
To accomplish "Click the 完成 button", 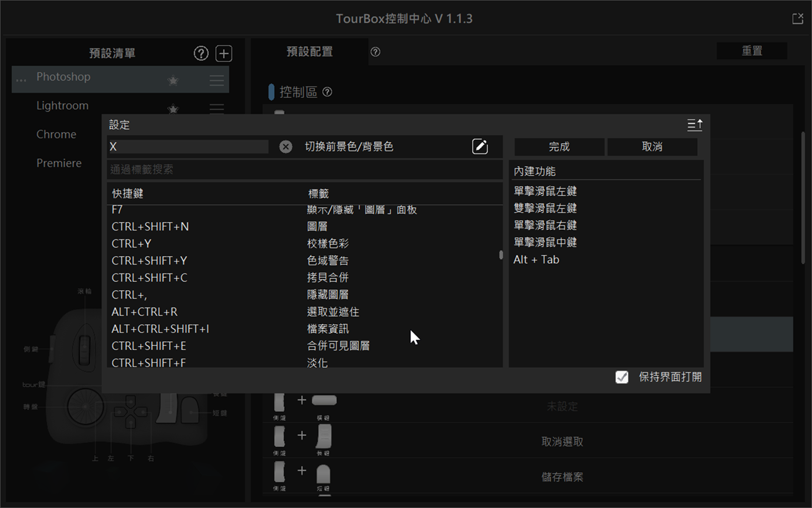I will coord(559,147).
